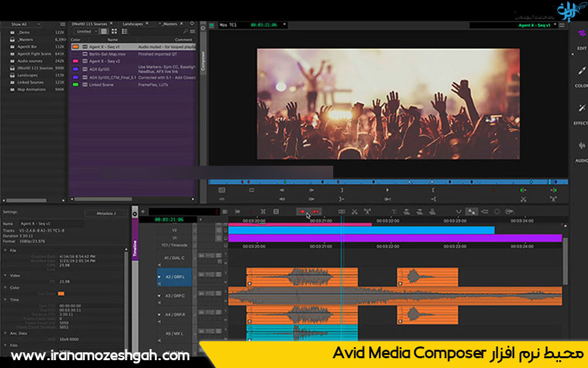Click the Lift icon in timeline toolbar

(367, 212)
